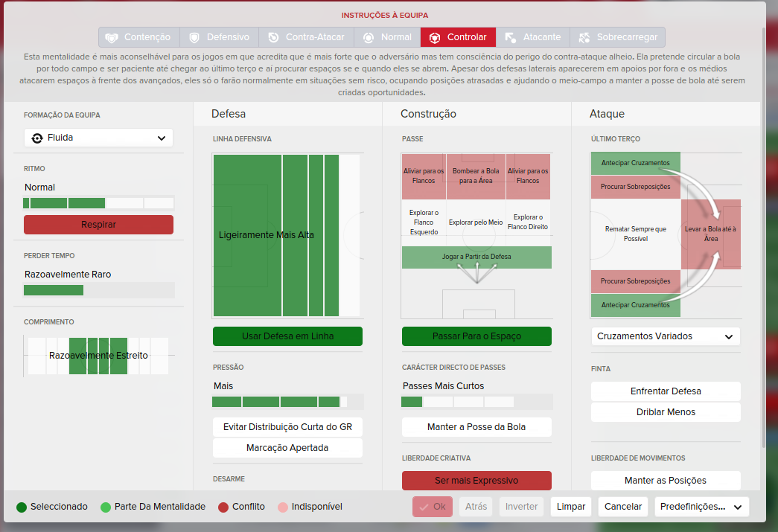The image size is (778, 532).
Task: Adjust the Pressão slider bar
Action: click(288, 402)
